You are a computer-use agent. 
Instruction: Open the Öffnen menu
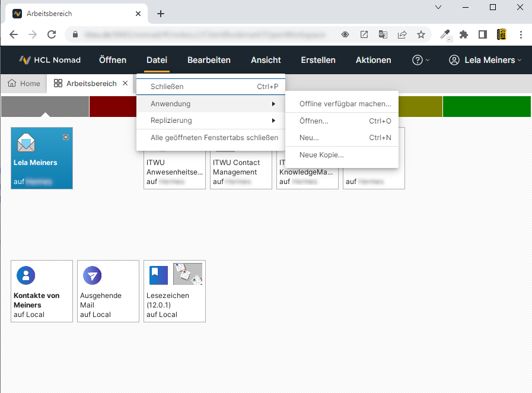[113, 60]
